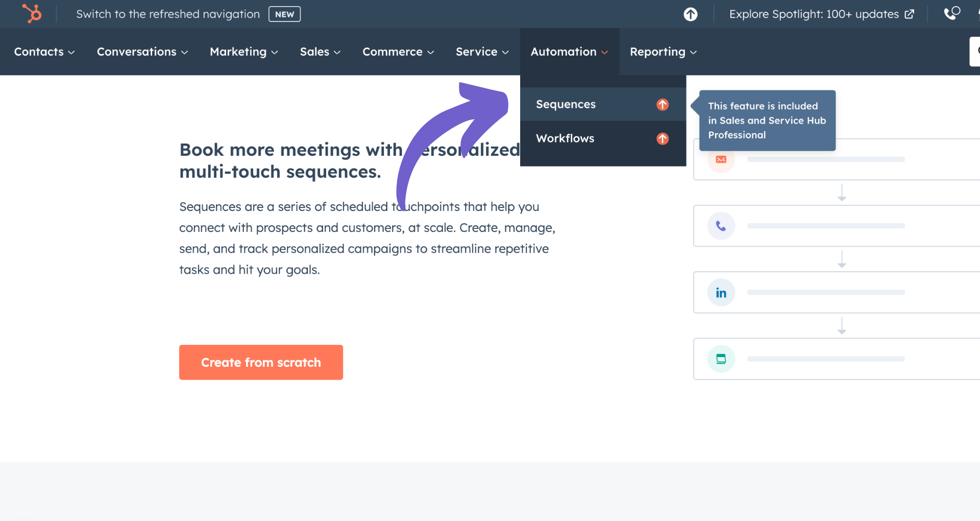This screenshot has width=980, height=521.
Task: Click the external-link icon beside Explore Spotlight
Action: coord(910,14)
